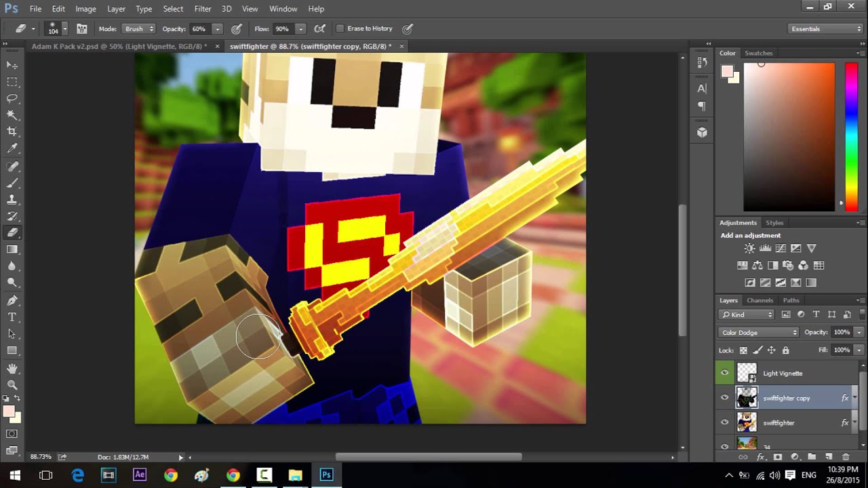Screen dimensions: 868x488
Task: Select the Spot Healing Brush tool
Action: click(x=12, y=167)
